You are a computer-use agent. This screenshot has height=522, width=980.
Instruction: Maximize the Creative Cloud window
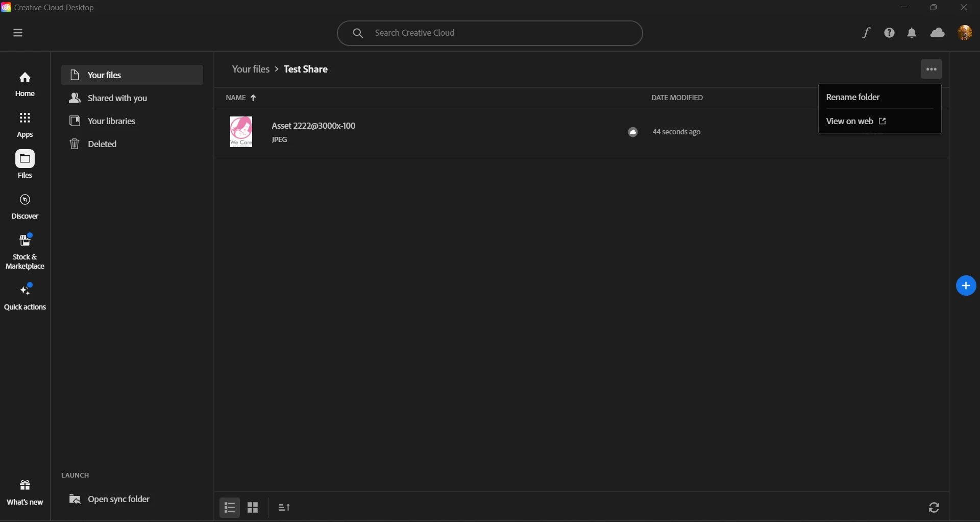click(934, 8)
